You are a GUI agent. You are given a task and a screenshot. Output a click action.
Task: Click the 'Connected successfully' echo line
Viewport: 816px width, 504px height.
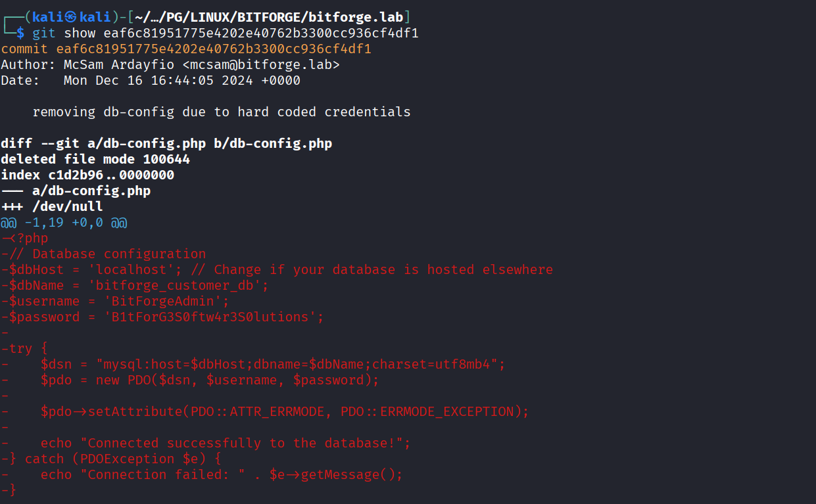[226, 443]
